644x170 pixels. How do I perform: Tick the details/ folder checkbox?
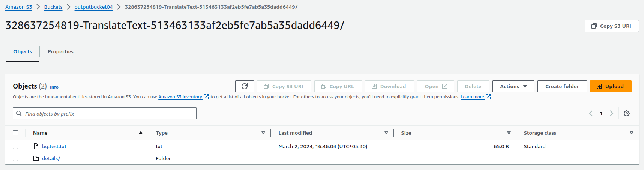point(15,158)
